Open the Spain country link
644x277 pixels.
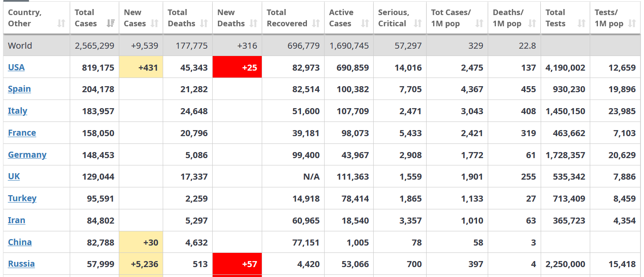pos(19,89)
